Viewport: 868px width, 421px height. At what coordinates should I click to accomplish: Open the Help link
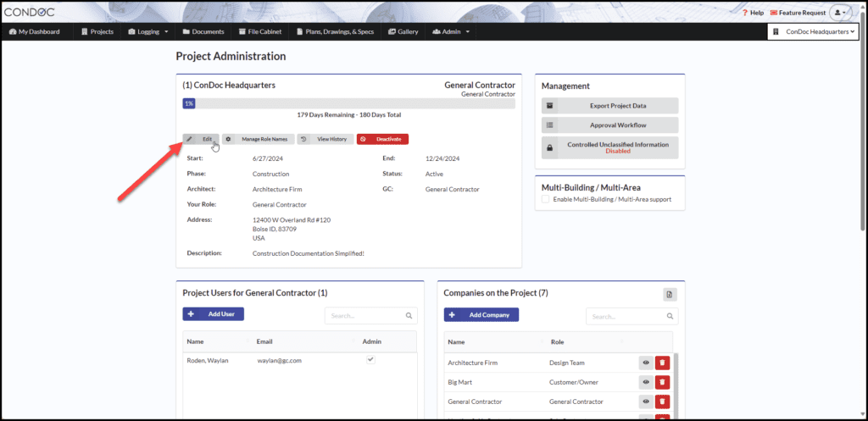753,13
